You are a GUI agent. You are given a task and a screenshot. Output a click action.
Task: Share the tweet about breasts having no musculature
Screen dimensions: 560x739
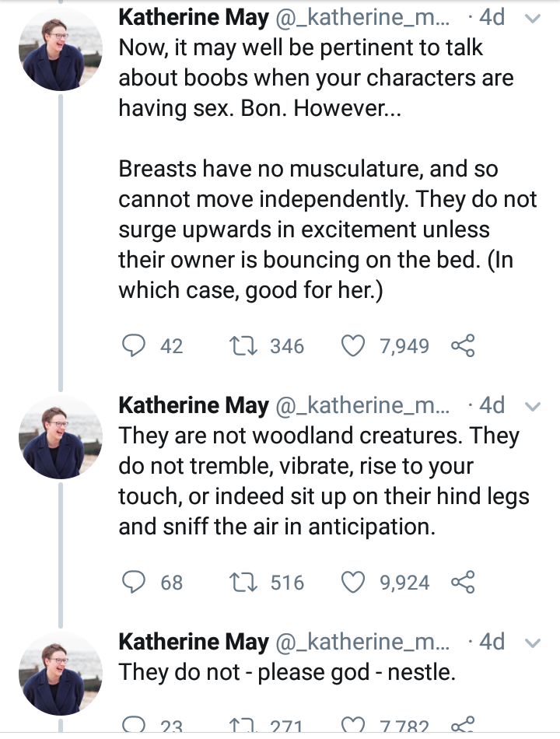463,345
